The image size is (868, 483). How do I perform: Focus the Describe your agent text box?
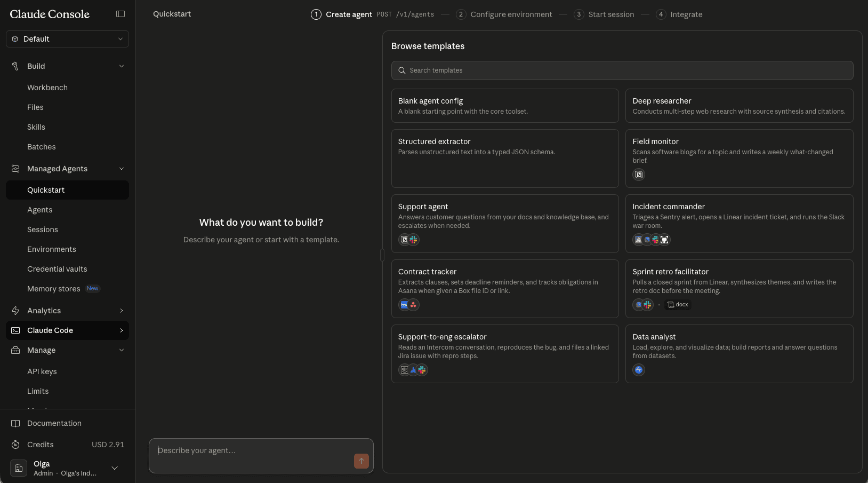point(261,456)
